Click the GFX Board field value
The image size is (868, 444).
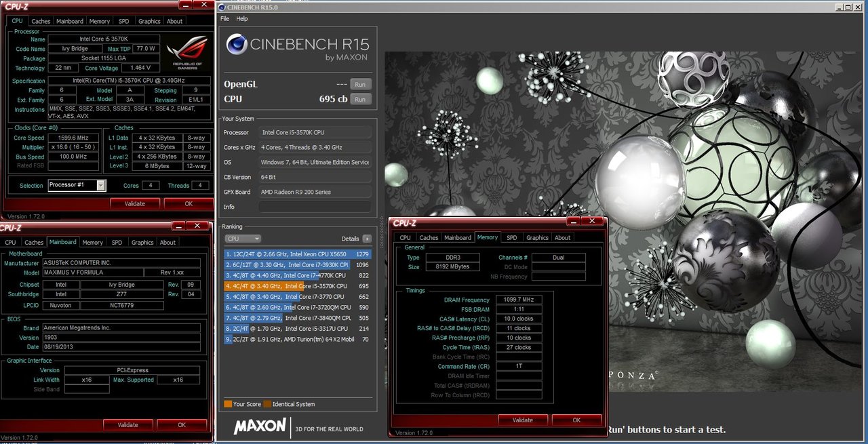pos(315,192)
